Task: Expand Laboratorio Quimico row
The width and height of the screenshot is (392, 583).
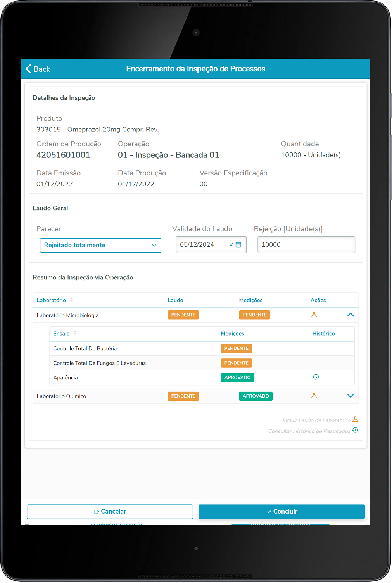Action: (x=351, y=396)
